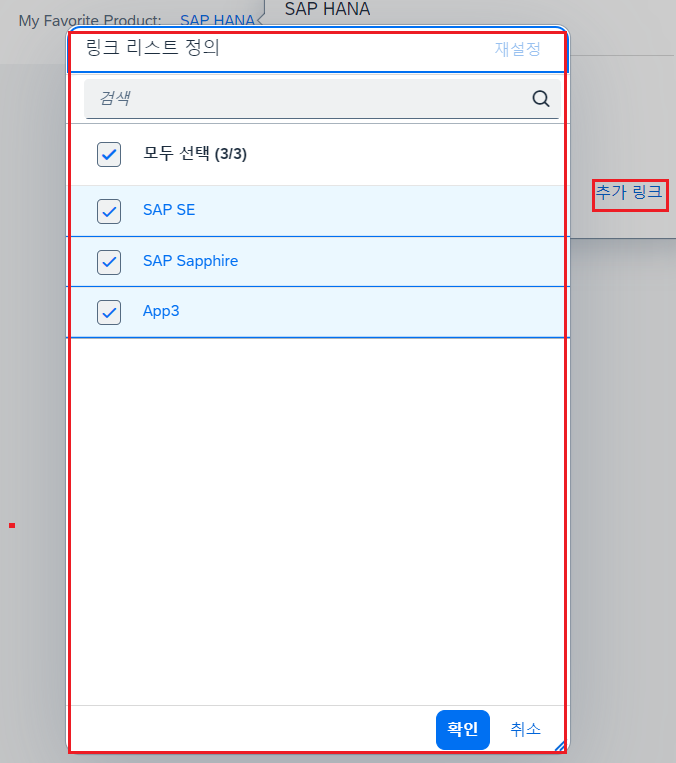Focus the 검색 search field

point(322,99)
